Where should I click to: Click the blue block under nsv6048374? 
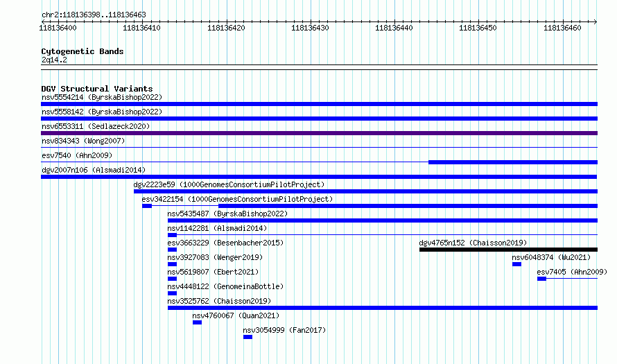point(516,264)
